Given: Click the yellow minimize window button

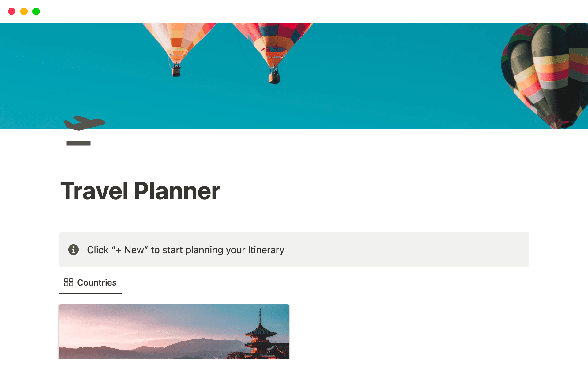Looking at the screenshot, I should pyautogui.click(x=24, y=11).
